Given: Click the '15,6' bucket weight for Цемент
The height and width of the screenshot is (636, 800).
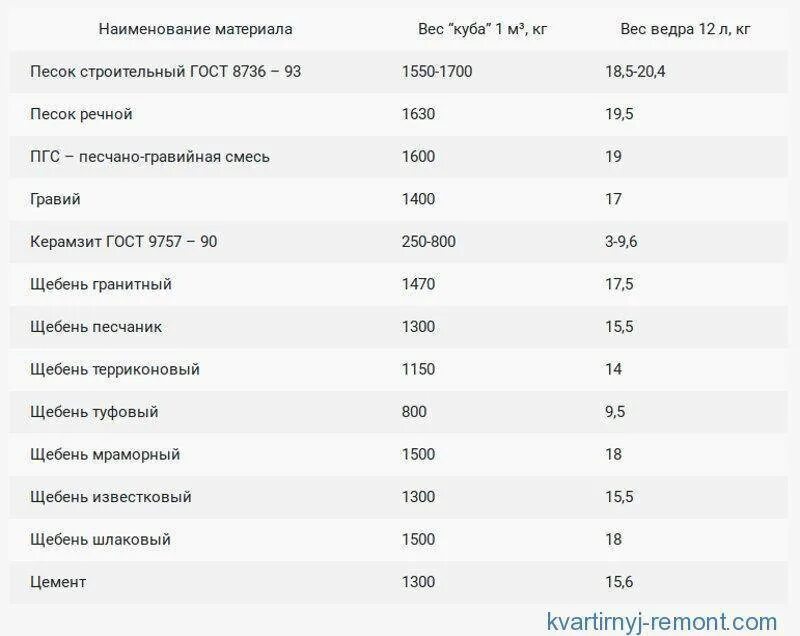Looking at the screenshot, I should pyautogui.click(x=619, y=582).
